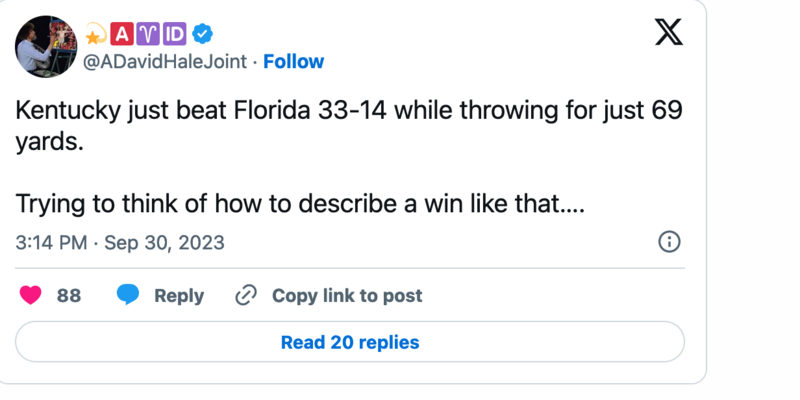This screenshot has width=800, height=400.
Task: Open the info icon beside the timestamp
Action: tap(669, 242)
